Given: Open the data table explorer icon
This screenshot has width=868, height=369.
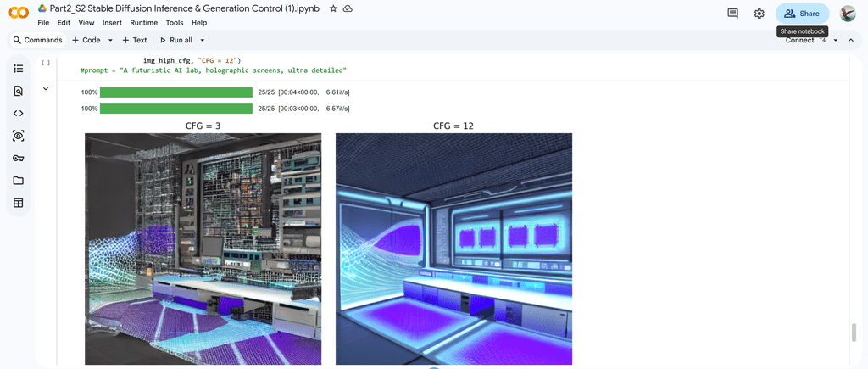Looking at the screenshot, I should pyautogui.click(x=18, y=203).
